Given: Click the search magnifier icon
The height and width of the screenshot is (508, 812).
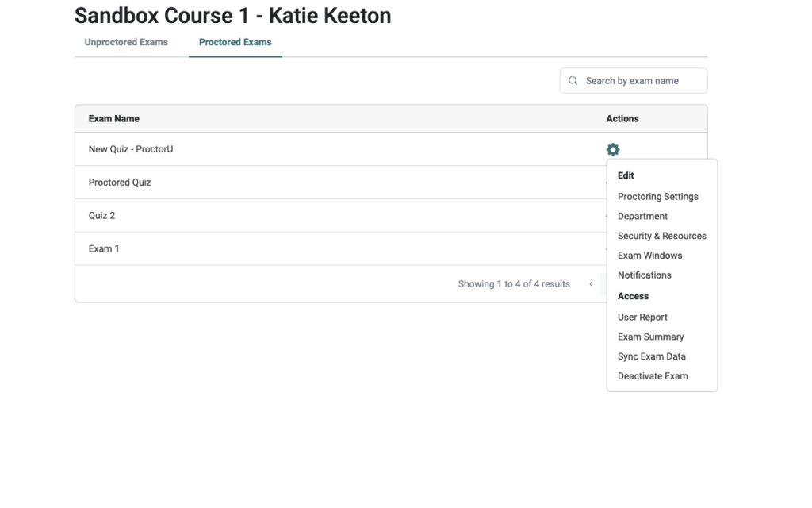Looking at the screenshot, I should coord(573,80).
